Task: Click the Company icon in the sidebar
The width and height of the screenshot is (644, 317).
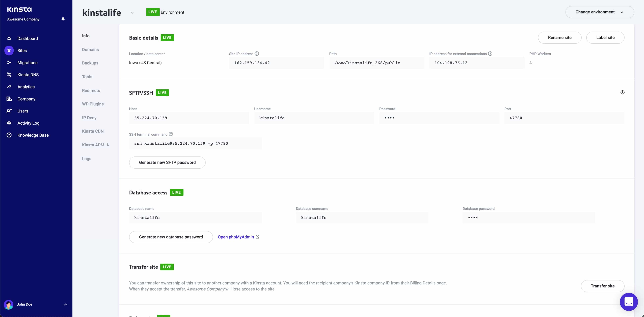Action: (x=9, y=99)
